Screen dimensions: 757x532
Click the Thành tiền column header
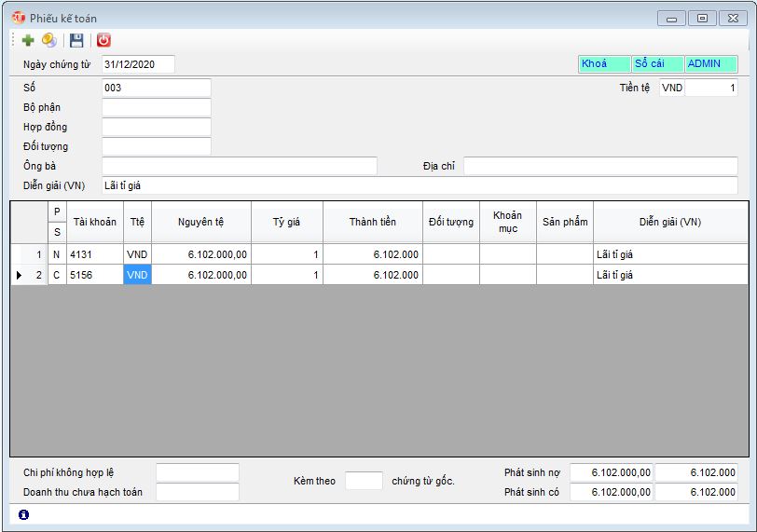tap(372, 222)
